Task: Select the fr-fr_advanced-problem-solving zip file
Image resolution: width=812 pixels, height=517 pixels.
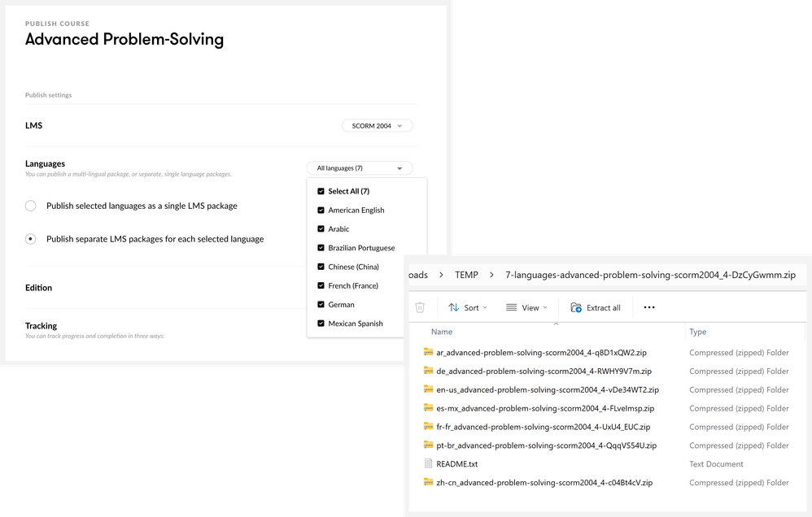Action: tap(543, 427)
